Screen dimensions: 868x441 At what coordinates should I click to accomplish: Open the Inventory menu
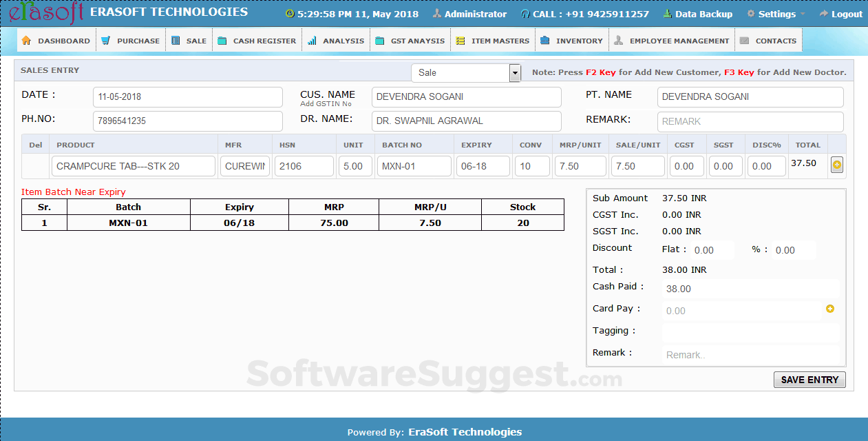click(x=572, y=41)
